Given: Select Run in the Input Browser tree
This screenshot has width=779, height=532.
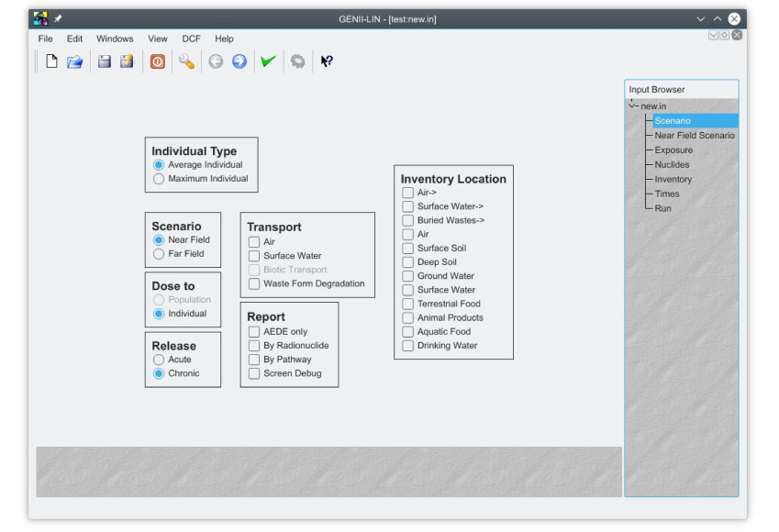Looking at the screenshot, I should click(662, 208).
